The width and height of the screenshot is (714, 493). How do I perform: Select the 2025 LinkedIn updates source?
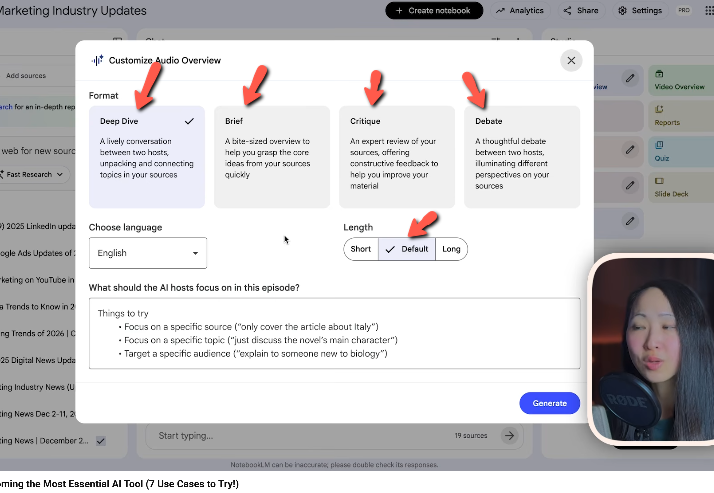(38, 226)
